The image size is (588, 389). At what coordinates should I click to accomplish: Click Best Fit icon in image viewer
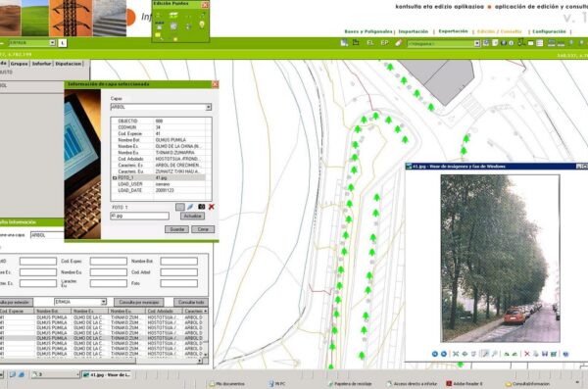click(x=456, y=354)
